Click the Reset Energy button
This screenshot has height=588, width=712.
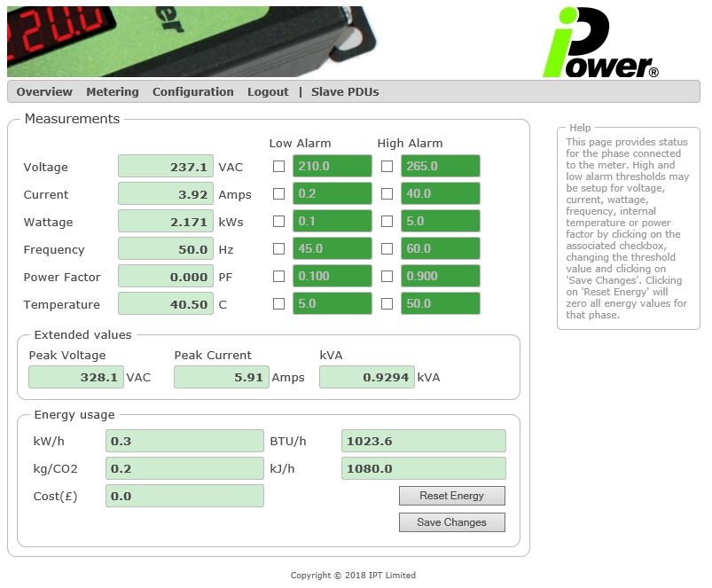pos(452,496)
